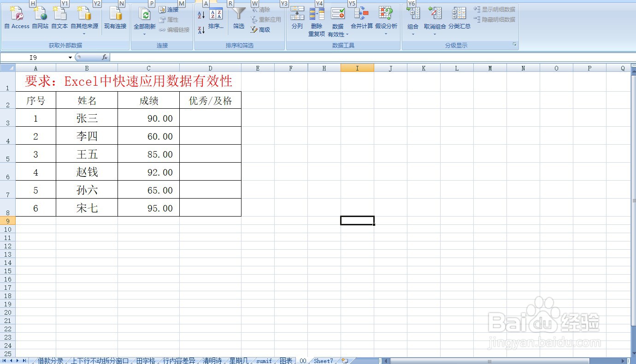Click Consolidate (合并计算)
The width and height of the screenshot is (636, 364).
[x=362, y=18]
